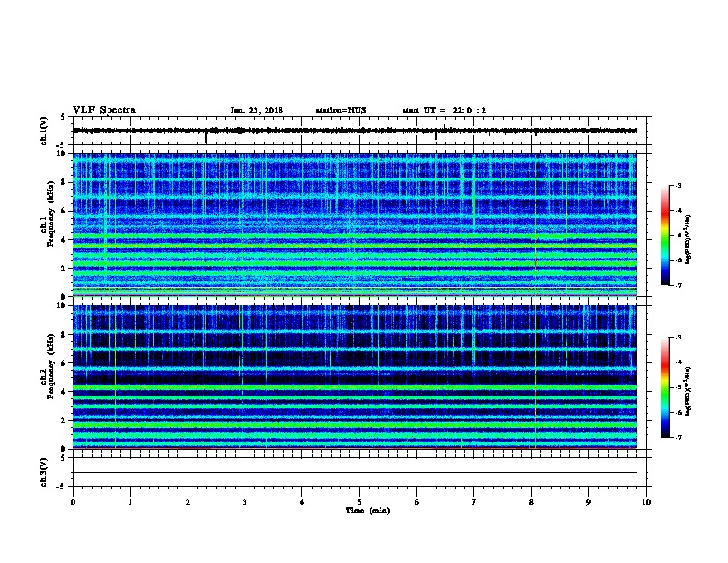Click the ch.2 'Frequency (kHz)' axis label
The height and width of the screenshot is (563, 728).
51,366
